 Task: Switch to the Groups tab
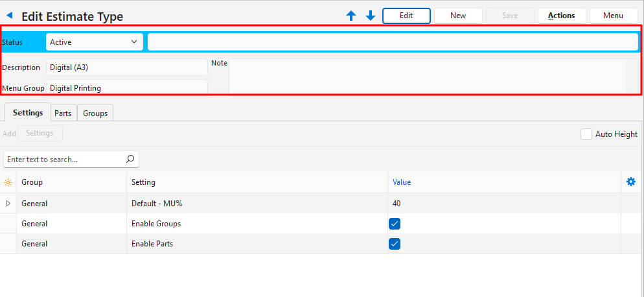[x=95, y=113]
